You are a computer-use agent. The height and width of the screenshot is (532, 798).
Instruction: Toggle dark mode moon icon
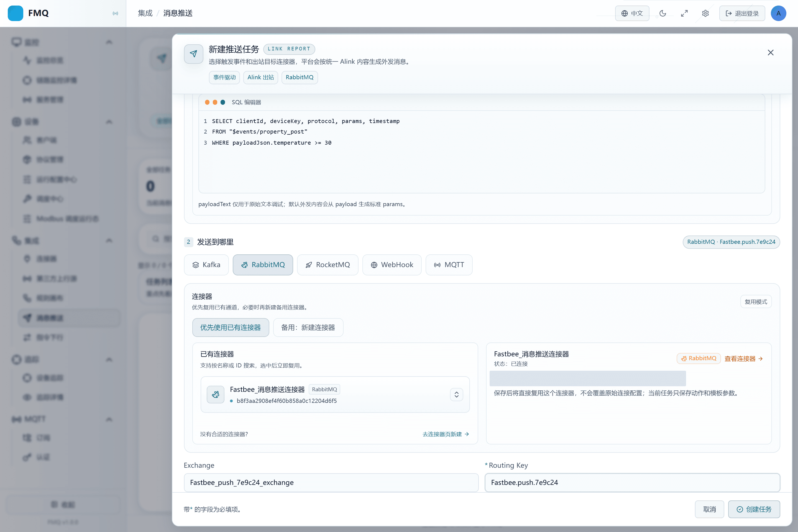[x=663, y=13]
